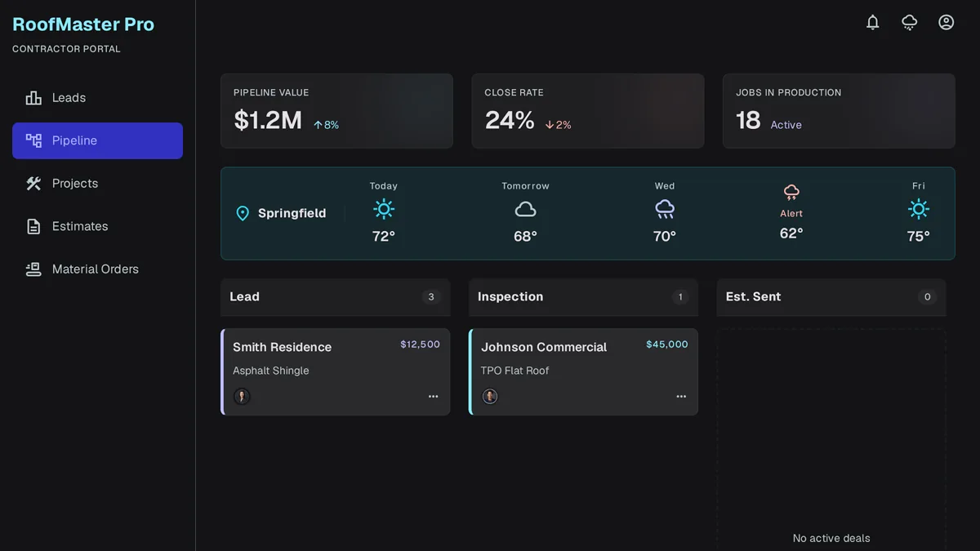Viewport: 980px width, 551px height.
Task: Open Material Orders section
Action: coord(97,269)
